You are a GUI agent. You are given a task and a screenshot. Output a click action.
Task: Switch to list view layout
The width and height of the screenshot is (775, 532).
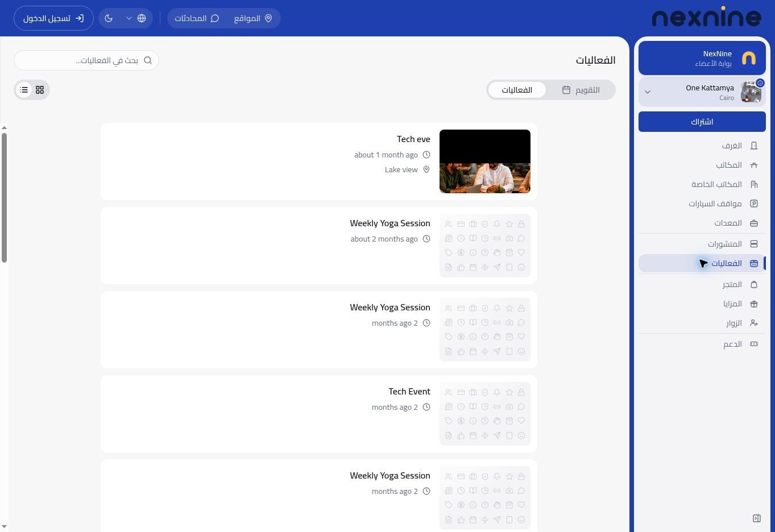point(24,90)
